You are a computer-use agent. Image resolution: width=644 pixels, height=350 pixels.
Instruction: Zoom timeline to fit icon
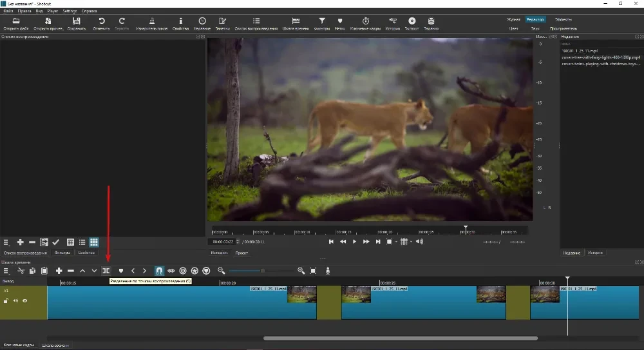coord(313,271)
